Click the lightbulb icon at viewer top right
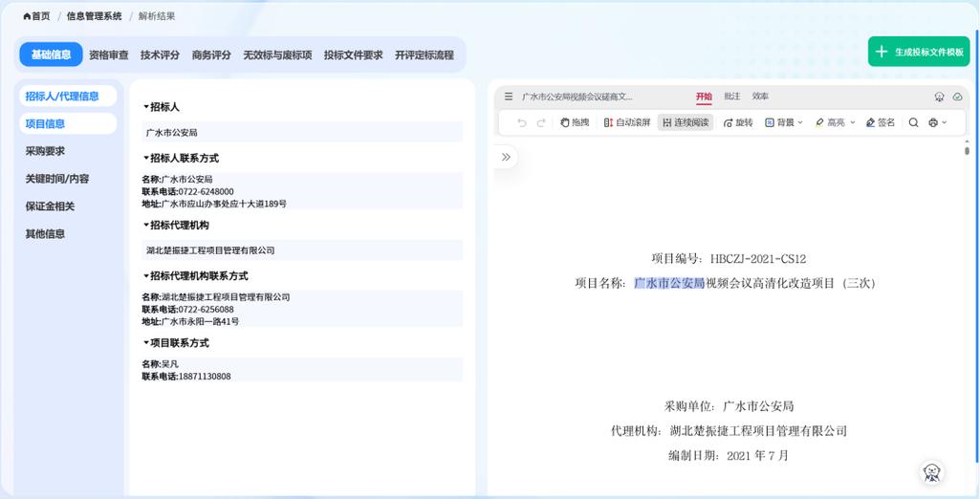Image resolution: width=980 pixels, height=499 pixels. (939, 97)
